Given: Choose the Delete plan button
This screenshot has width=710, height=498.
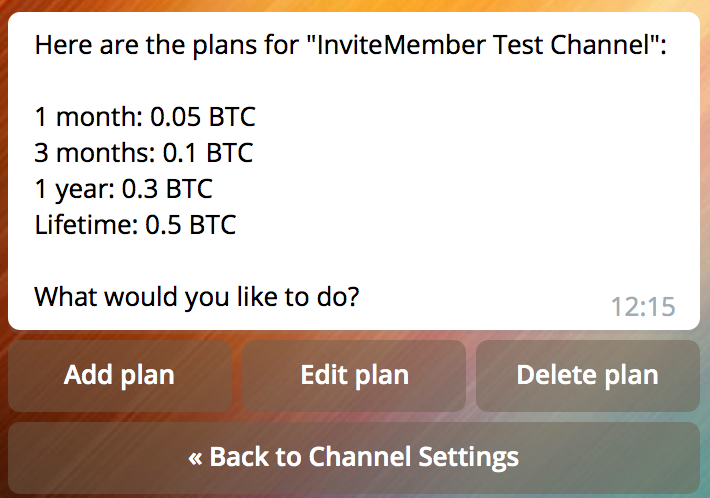Looking at the screenshot, I should tap(587, 376).
